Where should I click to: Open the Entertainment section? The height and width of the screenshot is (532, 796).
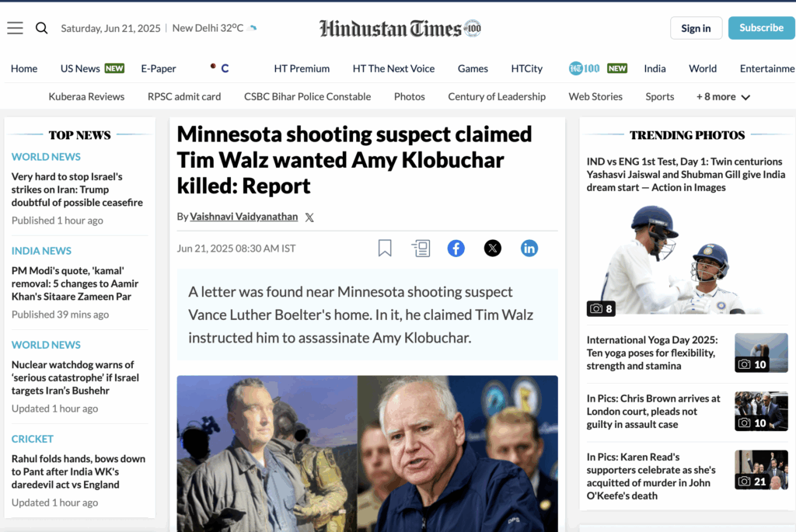coord(767,68)
